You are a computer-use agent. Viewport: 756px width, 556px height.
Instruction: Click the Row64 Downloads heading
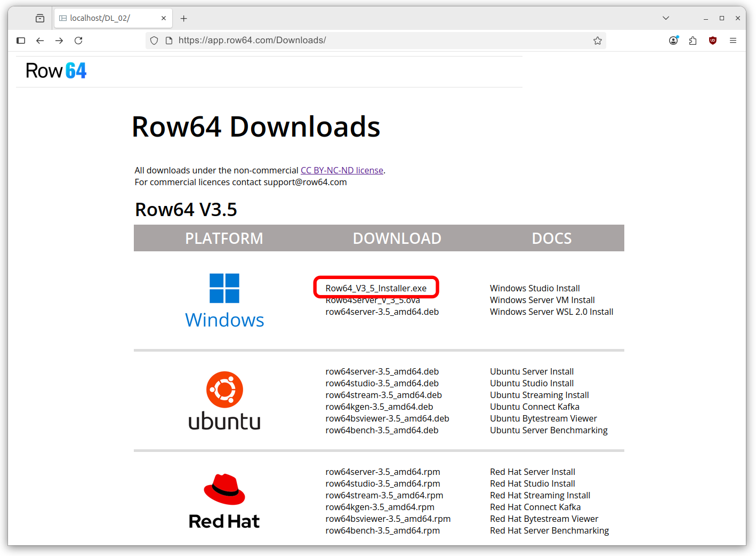[x=256, y=127]
